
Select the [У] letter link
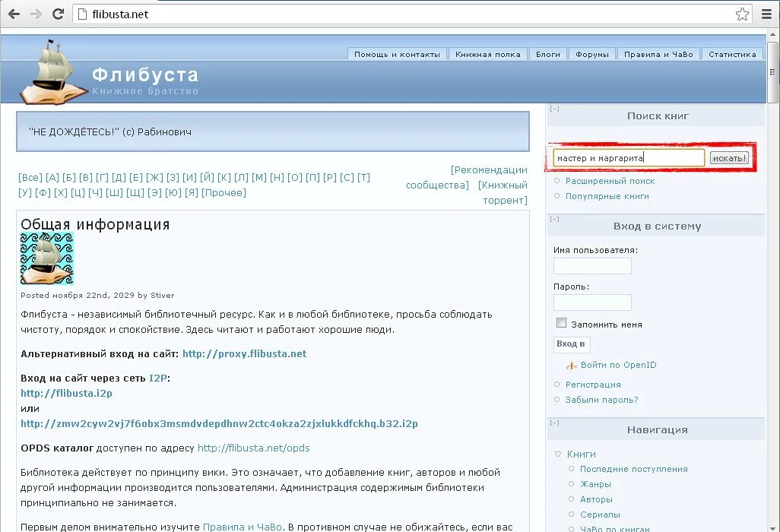tap(25, 192)
